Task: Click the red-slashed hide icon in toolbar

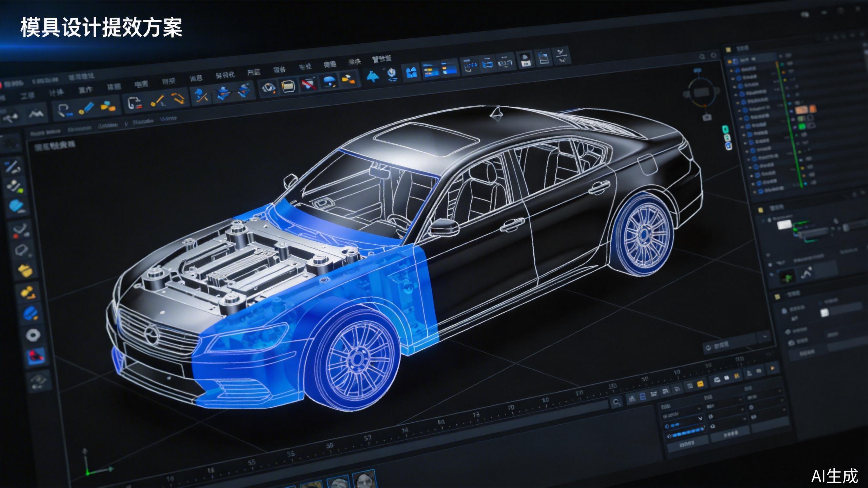Action: click(x=308, y=84)
